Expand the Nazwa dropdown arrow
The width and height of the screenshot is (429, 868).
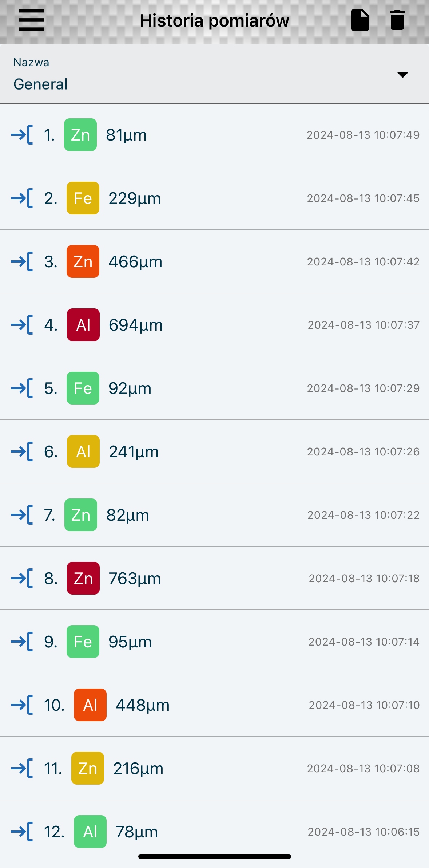402,75
